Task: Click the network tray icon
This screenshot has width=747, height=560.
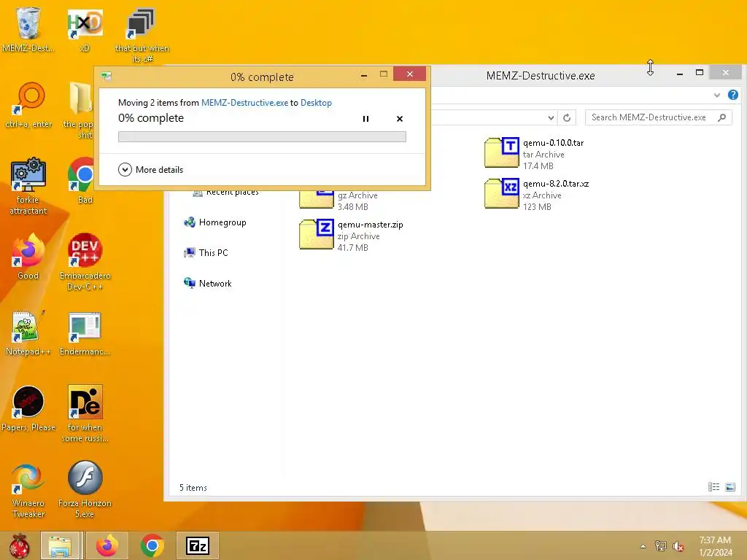Action: (x=660, y=546)
